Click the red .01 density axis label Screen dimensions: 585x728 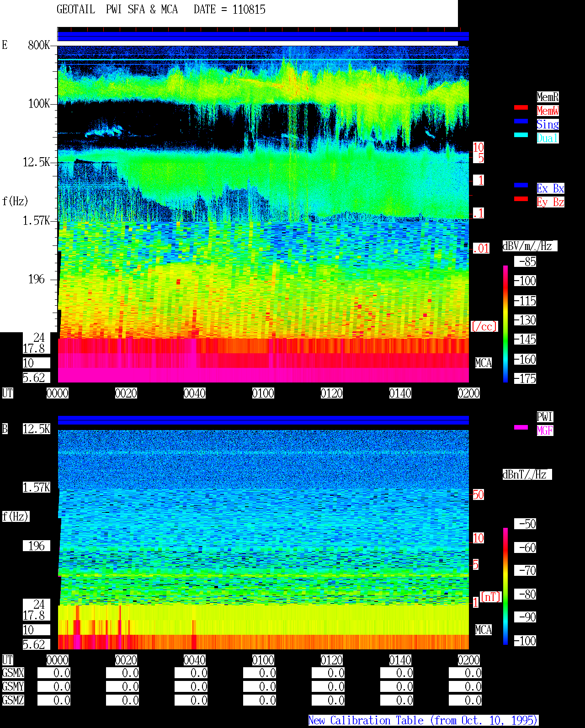point(481,249)
